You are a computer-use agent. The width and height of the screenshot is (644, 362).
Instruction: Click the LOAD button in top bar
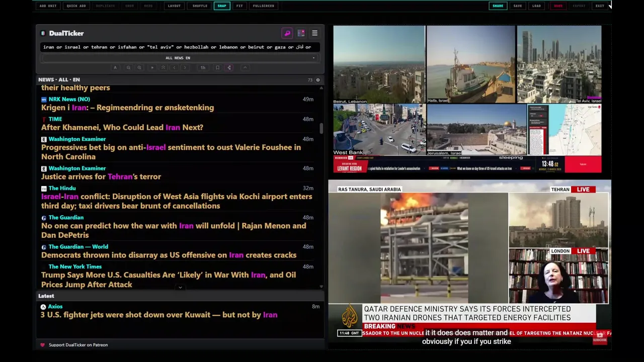click(536, 6)
